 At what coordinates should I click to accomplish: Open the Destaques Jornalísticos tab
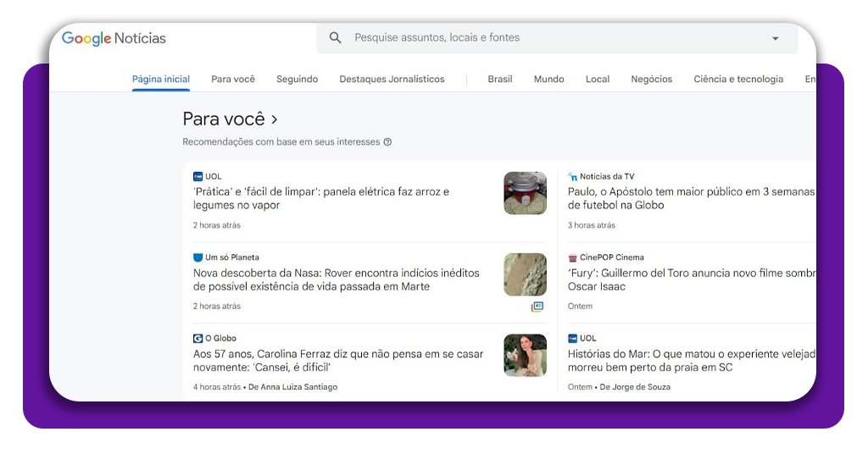point(392,79)
